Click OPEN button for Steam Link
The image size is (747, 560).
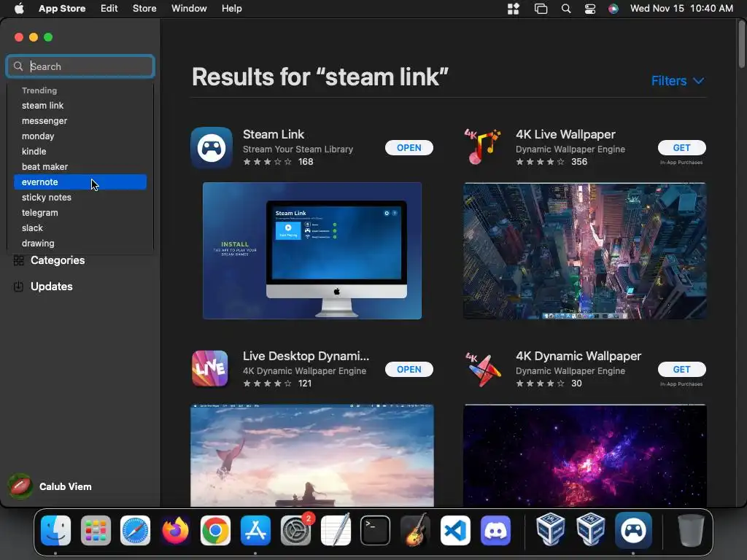[409, 147]
